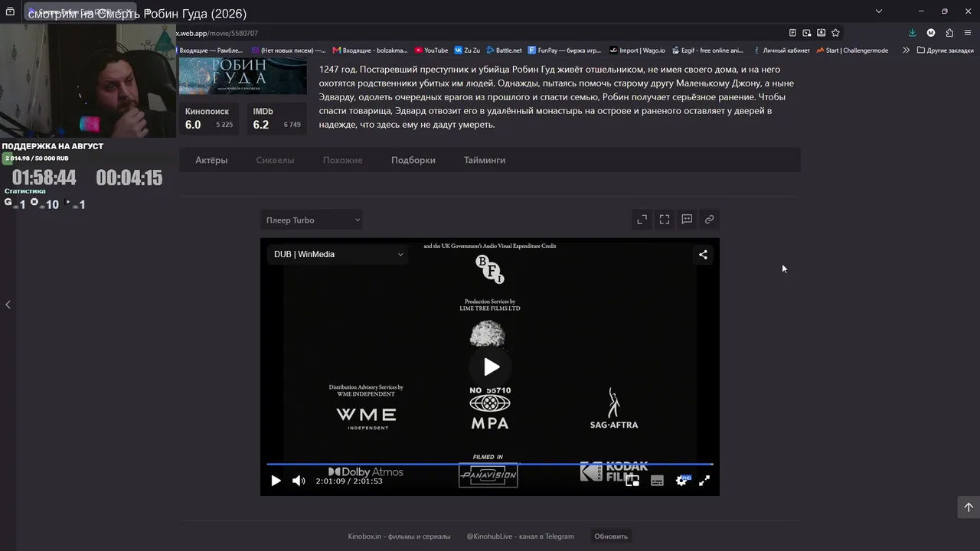Click the Робин Гуда movie poster
Screen dimensions: 980x551
pyautogui.click(x=243, y=76)
